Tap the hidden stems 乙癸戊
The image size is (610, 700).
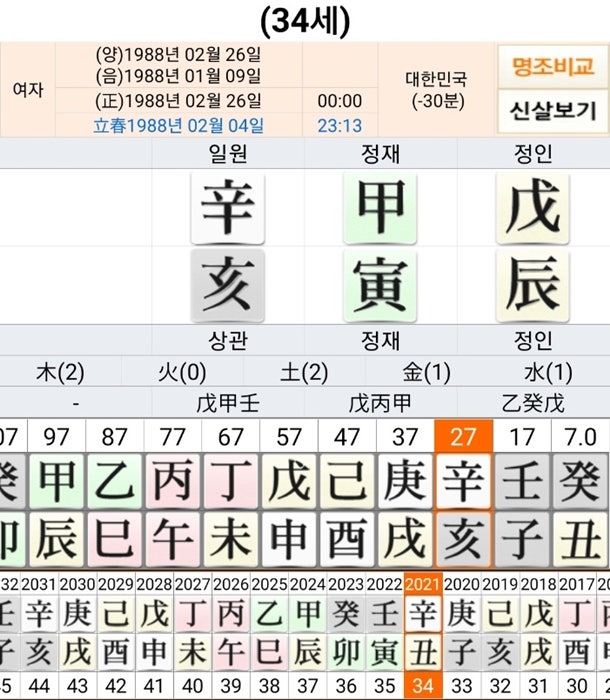pyautogui.click(x=533, y=404)
